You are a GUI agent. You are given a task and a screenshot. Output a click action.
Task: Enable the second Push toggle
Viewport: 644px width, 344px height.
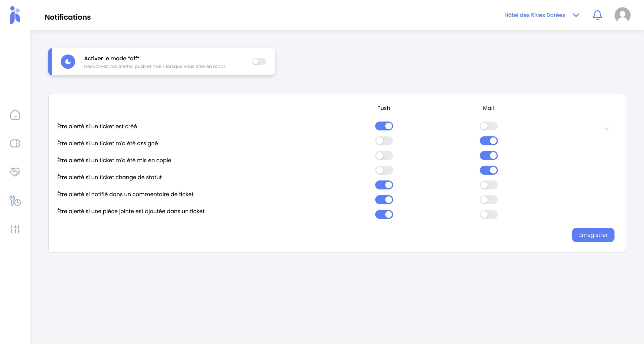[x=384, y=141]
